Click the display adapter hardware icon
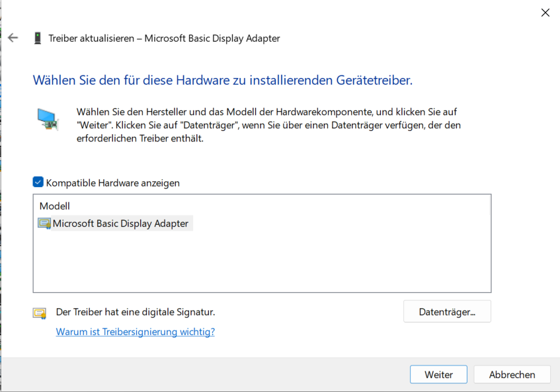Screen dimensions: 560x392 coord(48,119)
